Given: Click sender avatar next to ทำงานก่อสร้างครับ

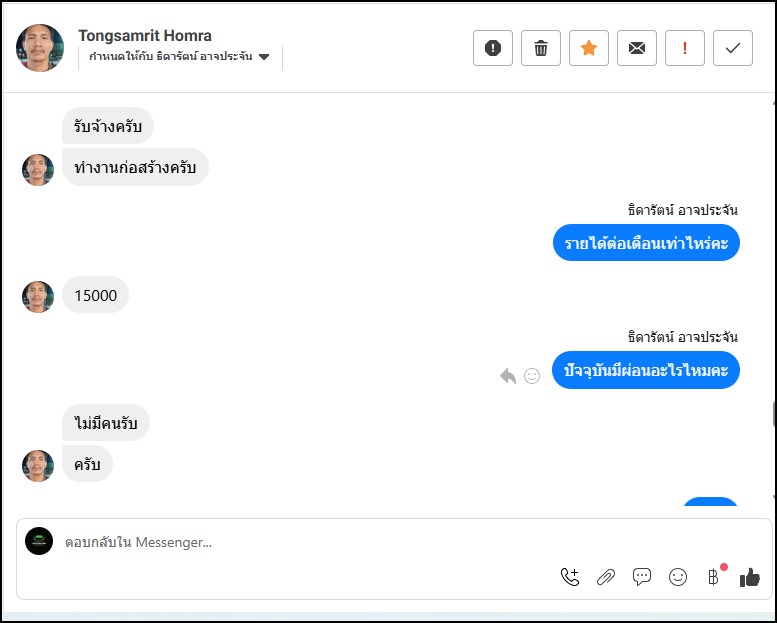Looking at the screenshot, I should point(38,170).
